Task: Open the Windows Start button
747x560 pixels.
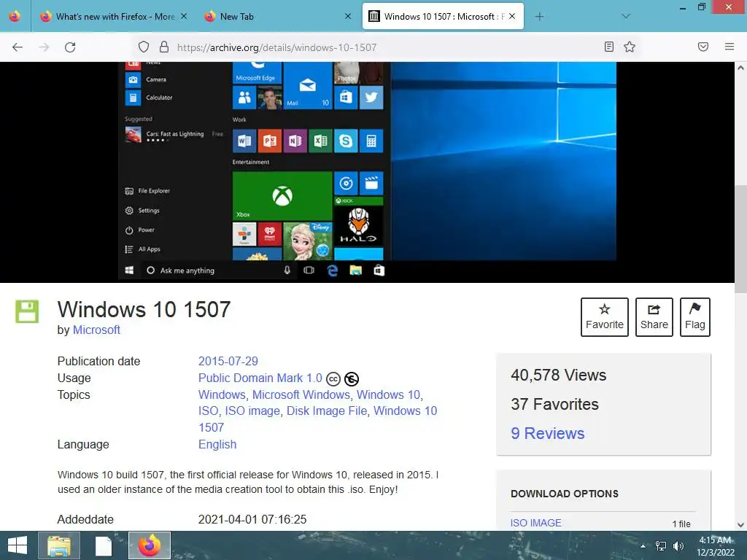Action: pos(18,545)
